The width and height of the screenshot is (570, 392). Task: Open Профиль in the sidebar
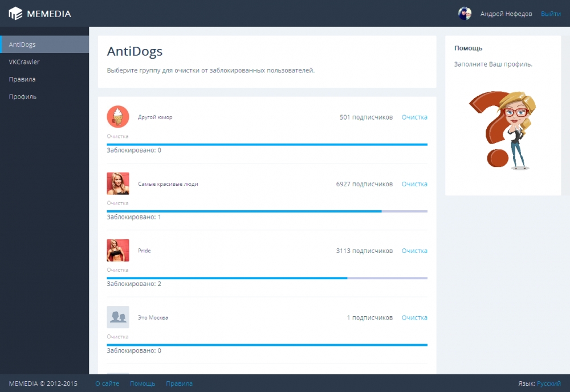pos(44,97)
